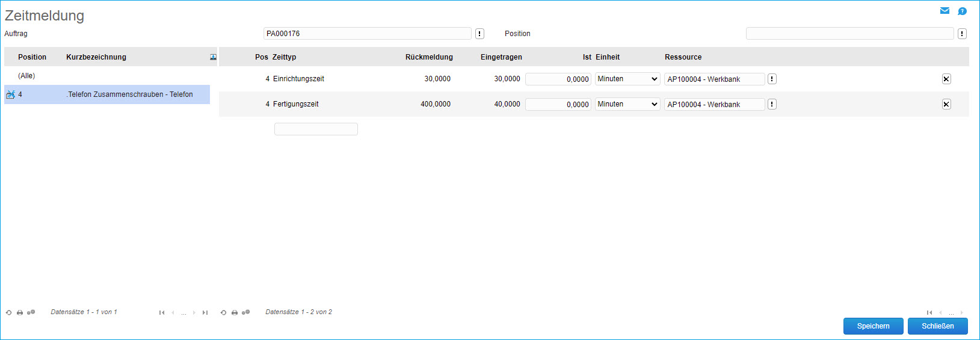
Task: Go to previous page in position list pager
Action: pyautogui.click(x=173, y=312)
